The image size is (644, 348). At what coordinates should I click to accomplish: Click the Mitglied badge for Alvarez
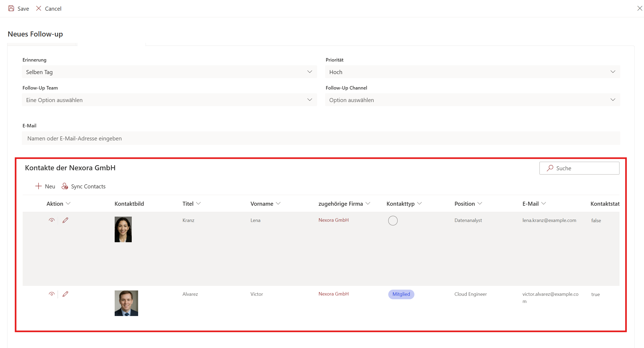[x=401, y=294]
